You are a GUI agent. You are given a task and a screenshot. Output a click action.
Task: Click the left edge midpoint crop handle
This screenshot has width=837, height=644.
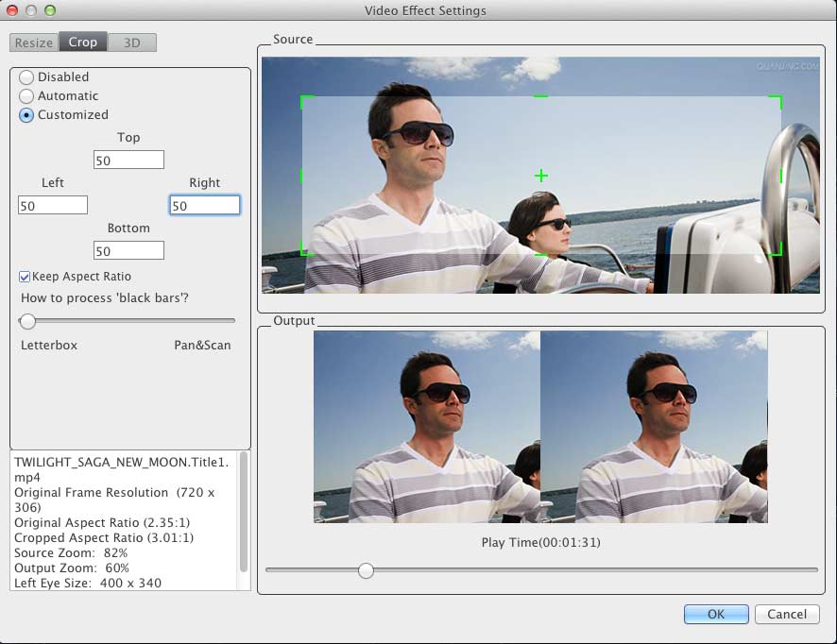point(301,176)
